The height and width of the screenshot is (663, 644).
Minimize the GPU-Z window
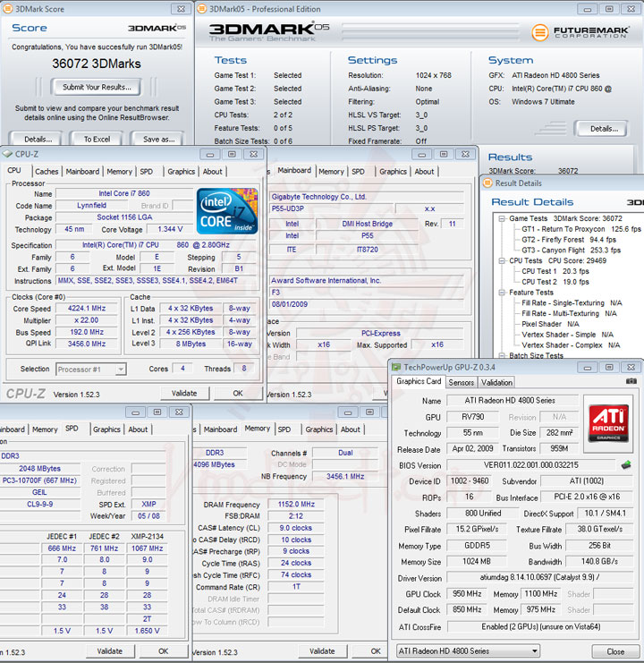click(x=587, y=368)
